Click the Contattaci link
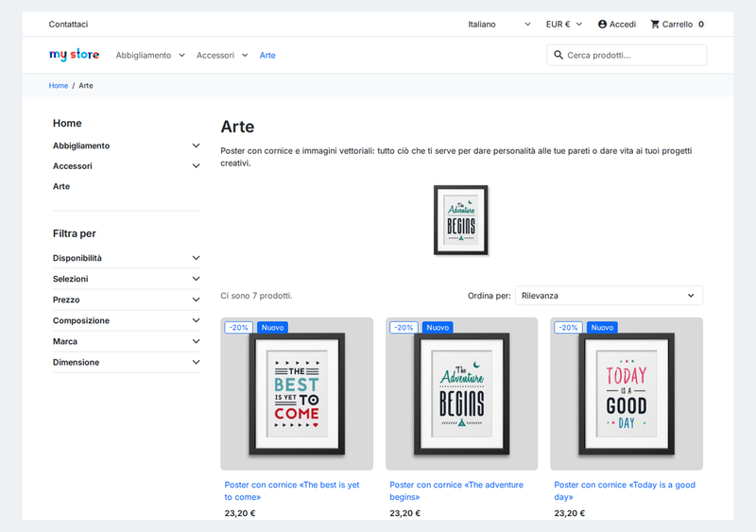 click(x=68, y=25)
